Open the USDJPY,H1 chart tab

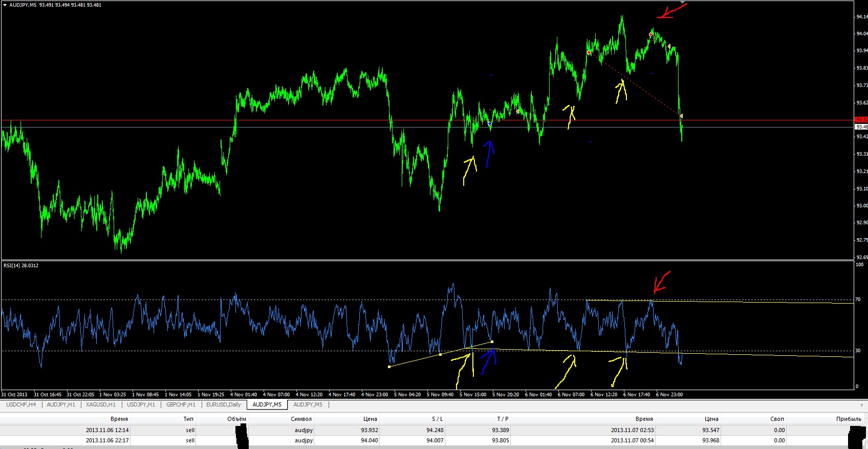tap(141, 404)
